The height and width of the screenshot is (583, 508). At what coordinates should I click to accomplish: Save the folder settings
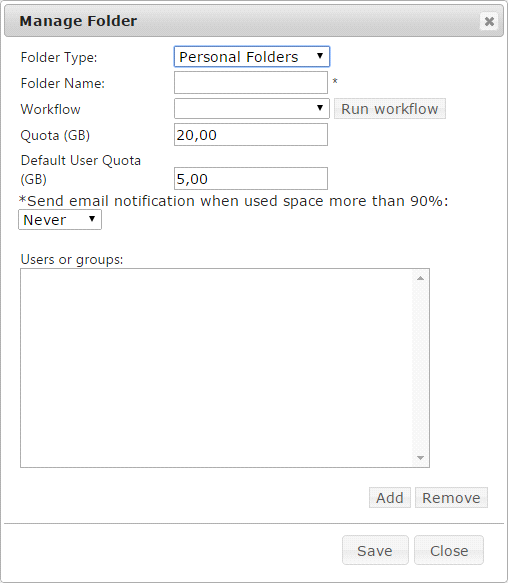tap(375, 550)
